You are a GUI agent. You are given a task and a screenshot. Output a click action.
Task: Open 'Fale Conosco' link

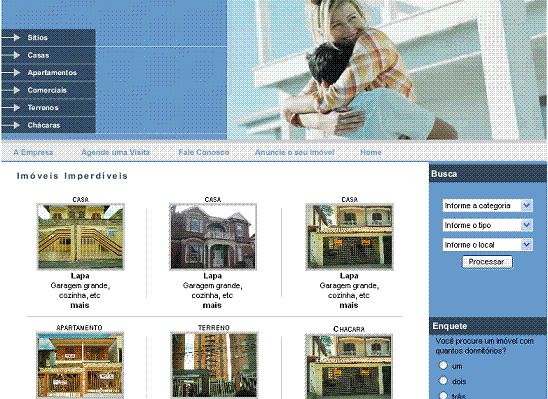click(204, 152)
